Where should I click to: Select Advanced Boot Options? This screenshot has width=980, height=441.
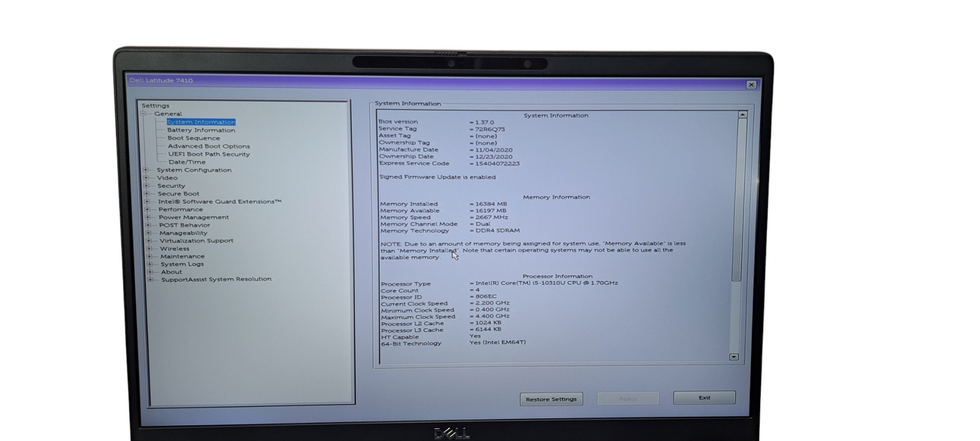[208, 146]
